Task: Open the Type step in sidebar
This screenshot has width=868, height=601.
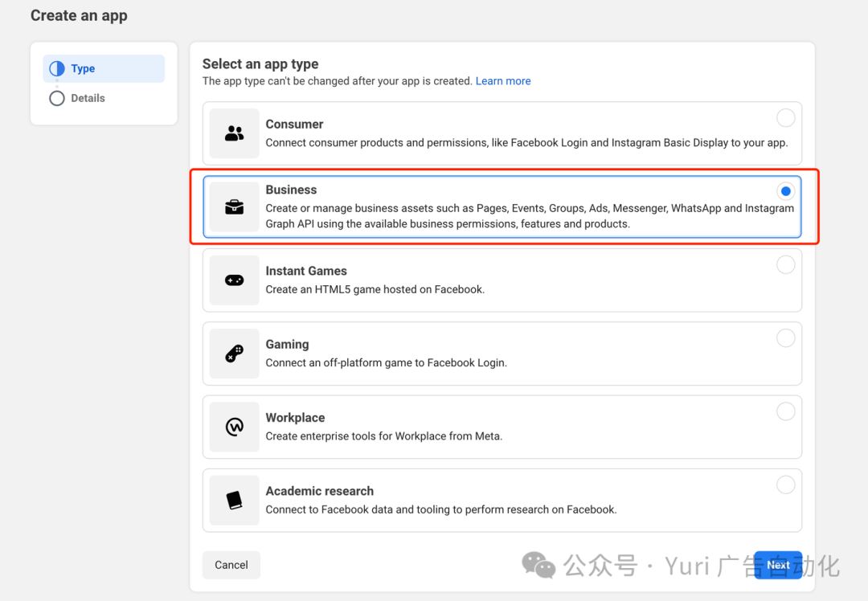Action: [104, 68]
